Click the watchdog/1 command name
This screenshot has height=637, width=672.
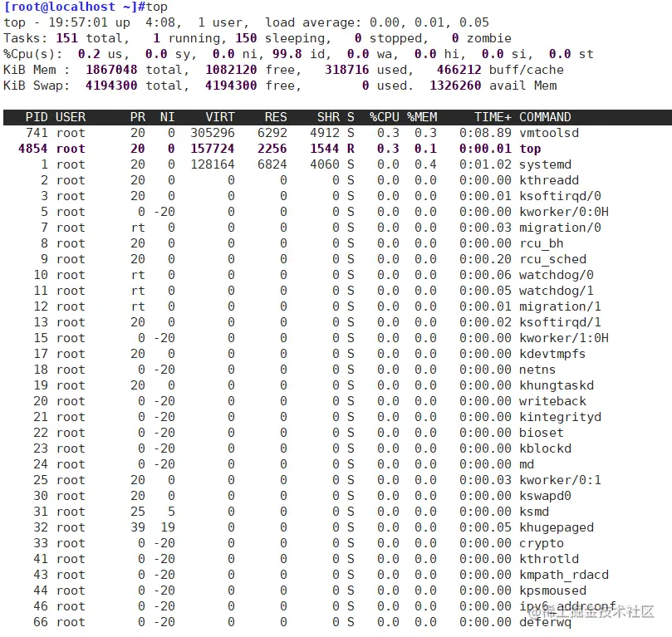557,291
